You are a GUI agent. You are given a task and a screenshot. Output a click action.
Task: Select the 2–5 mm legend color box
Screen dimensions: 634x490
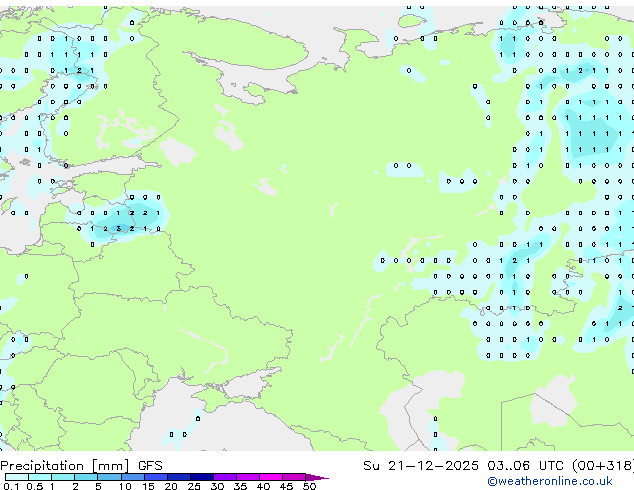point(86,477)
